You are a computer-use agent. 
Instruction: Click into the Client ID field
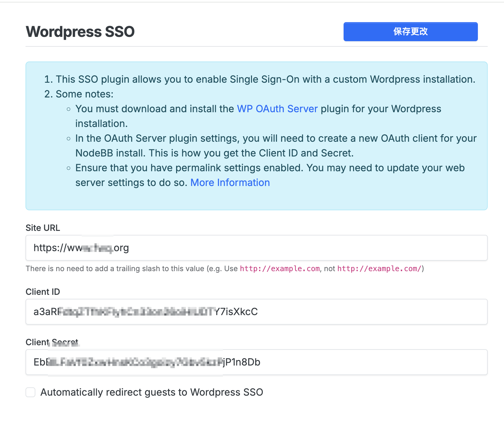pos(338,312)
